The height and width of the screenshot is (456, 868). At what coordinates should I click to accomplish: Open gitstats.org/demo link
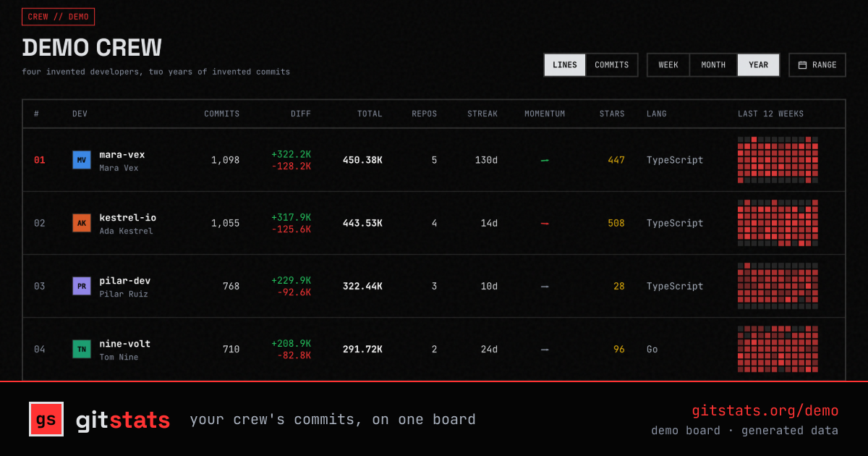(x=765, y=411)
